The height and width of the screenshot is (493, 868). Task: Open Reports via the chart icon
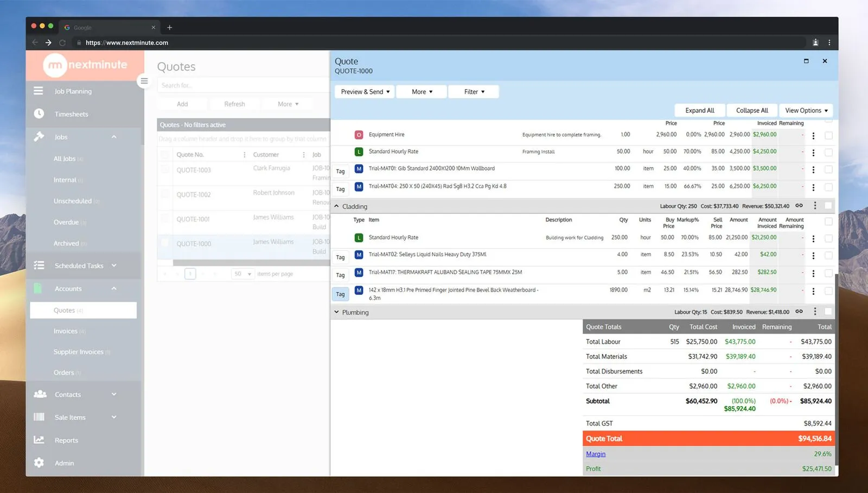point(39,440)
